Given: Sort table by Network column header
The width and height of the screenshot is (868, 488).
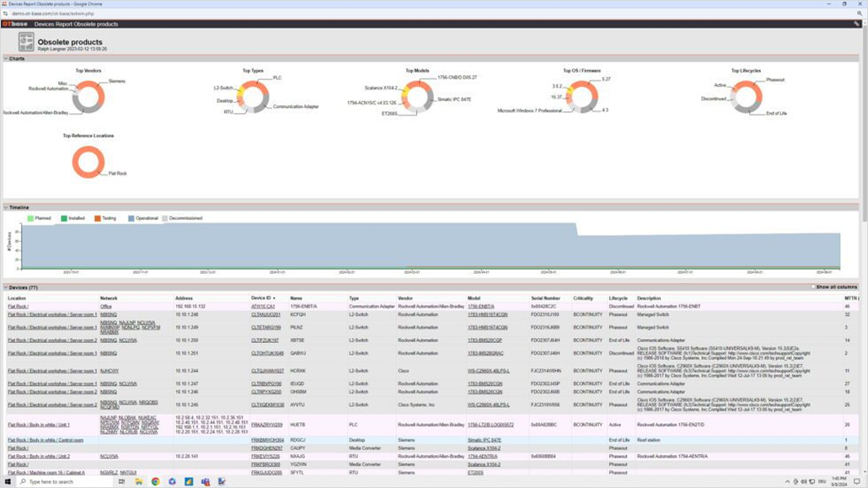Looking at the screenshot, I should [x=109, y=298].
